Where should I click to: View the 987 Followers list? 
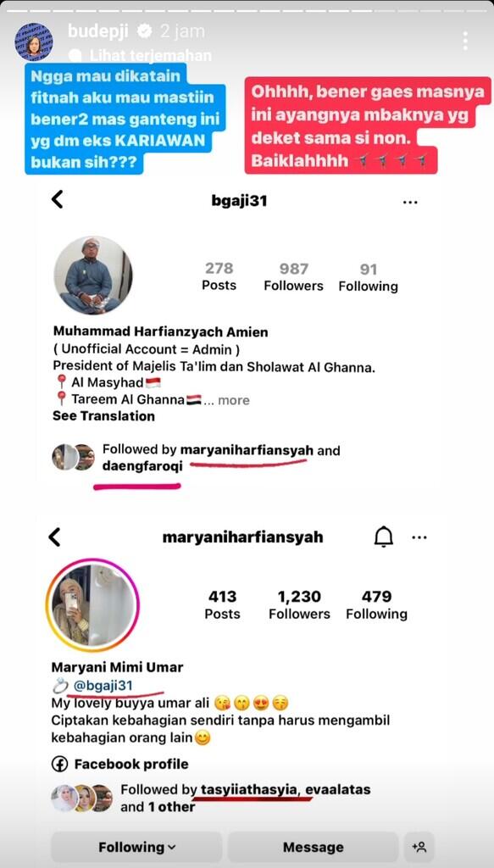(x=293, y=277)
